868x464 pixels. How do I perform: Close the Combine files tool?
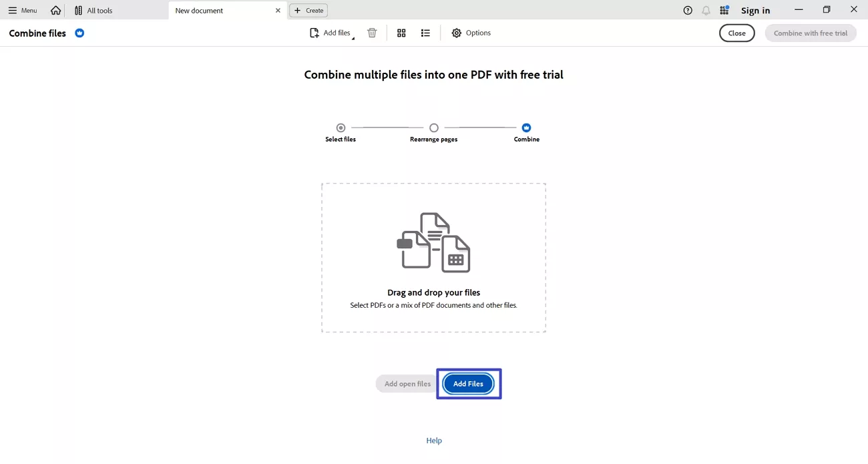point(736,33)
